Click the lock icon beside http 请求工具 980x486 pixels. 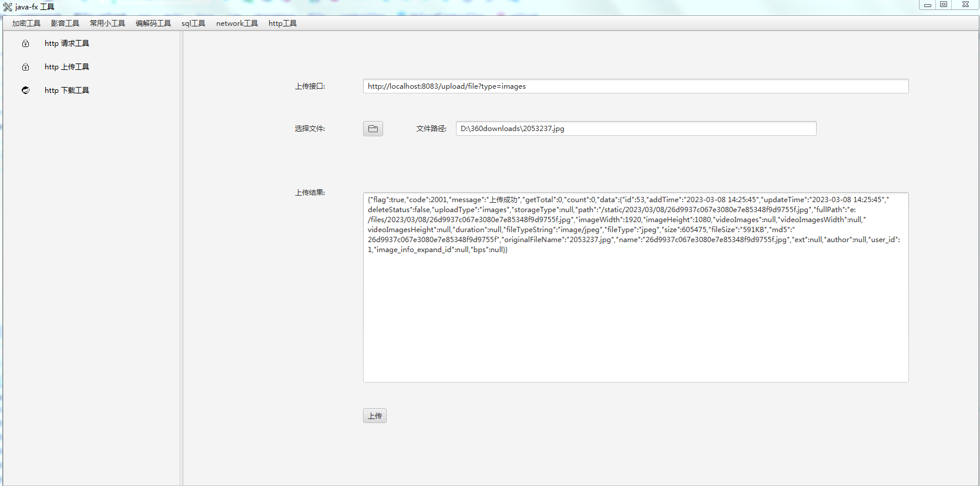[25, 43]
